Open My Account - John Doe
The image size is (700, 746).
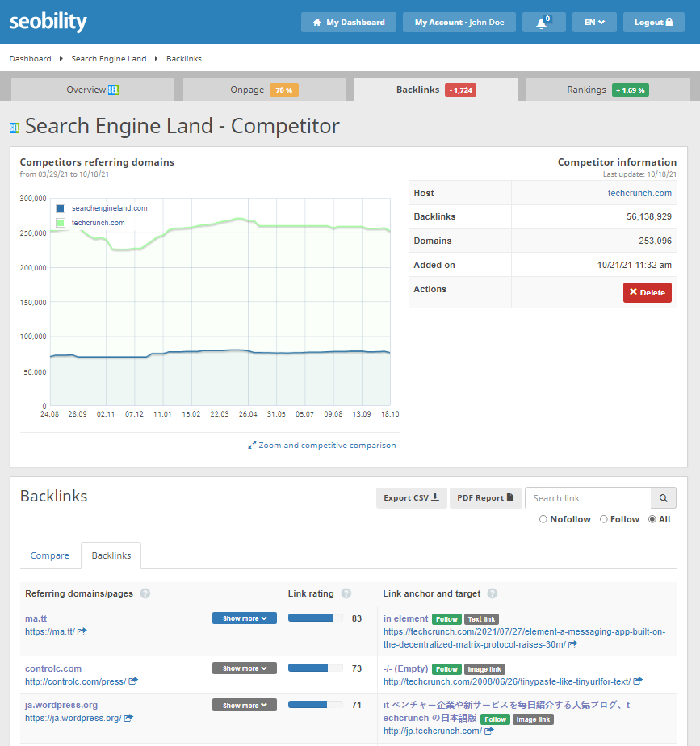(x=459, y=23)
